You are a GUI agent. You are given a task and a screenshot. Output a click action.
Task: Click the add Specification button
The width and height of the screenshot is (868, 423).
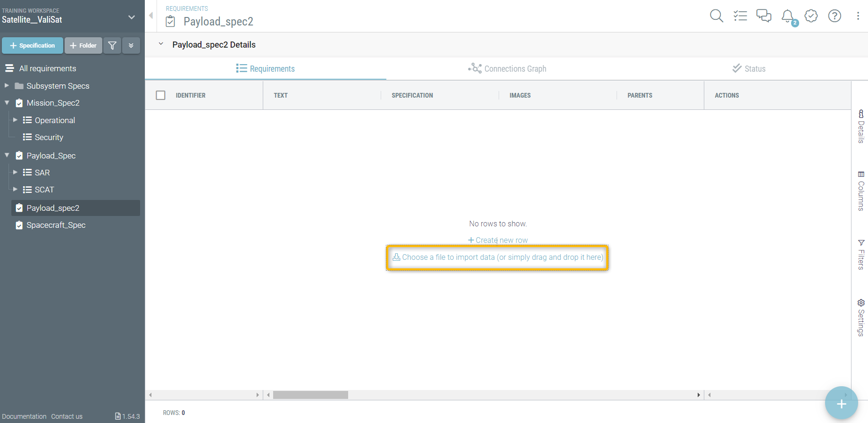pos(33,46)
